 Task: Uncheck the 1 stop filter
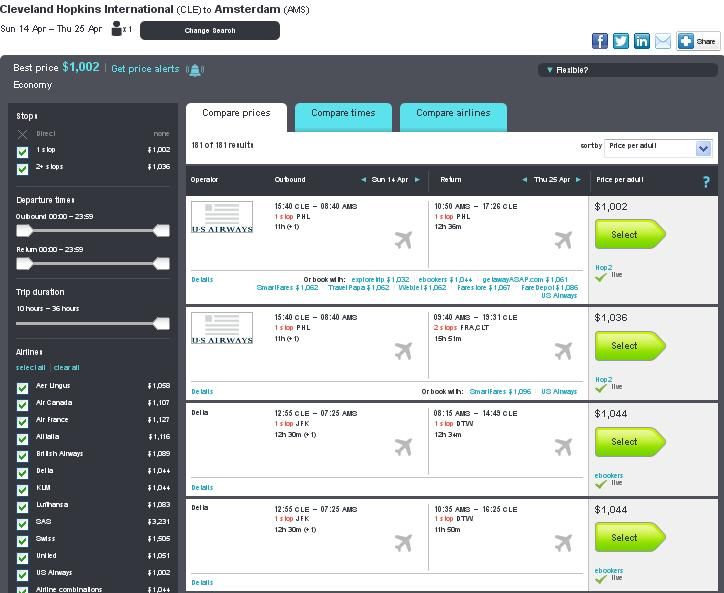(x=23, y=151)
